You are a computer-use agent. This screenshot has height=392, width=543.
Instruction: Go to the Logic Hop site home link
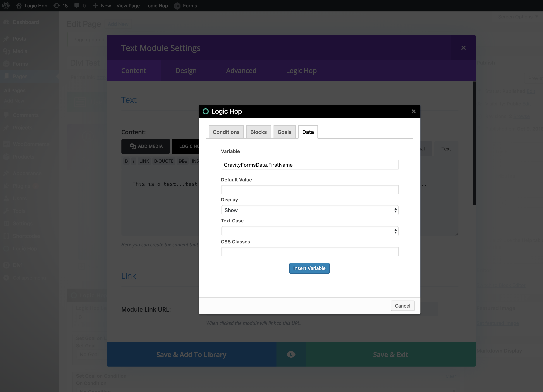[32, 6]
